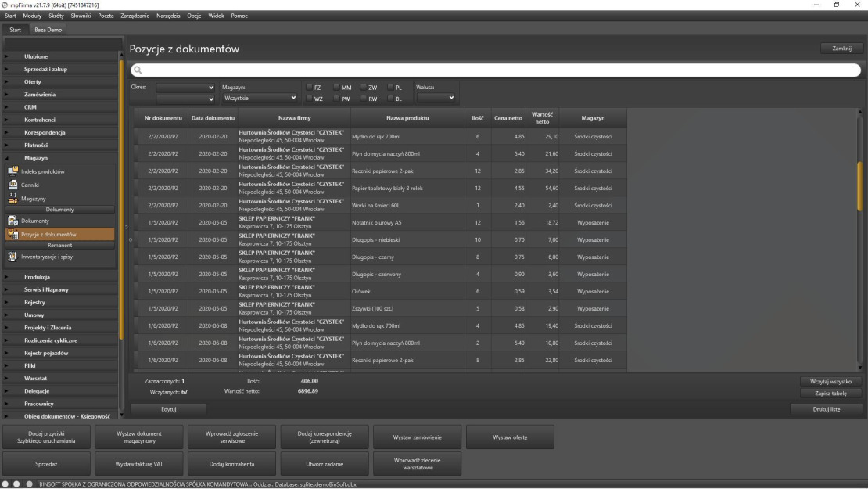Click the magnifier icon in the search bar
Screen dimensions: 868x489
[136, 70]
